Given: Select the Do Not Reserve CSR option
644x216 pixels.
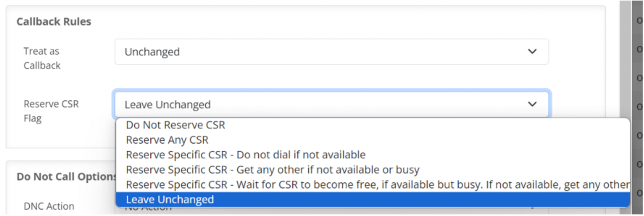Looking at the screenshot, I should click(x=176, y=125).
